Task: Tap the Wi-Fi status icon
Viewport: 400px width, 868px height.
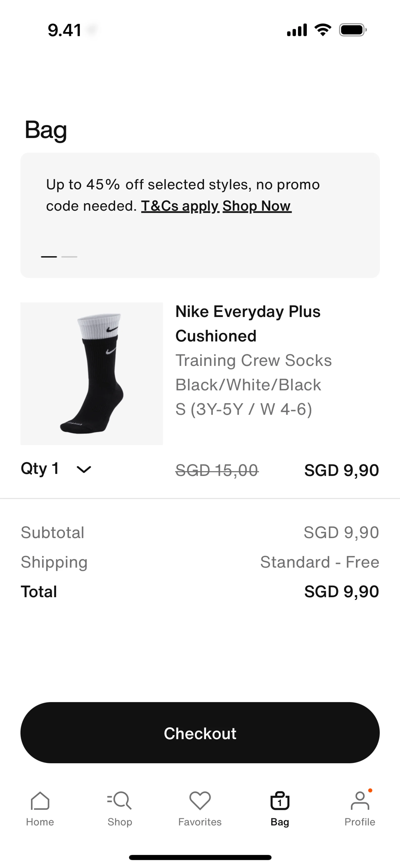Action: (x=322, y=30)
